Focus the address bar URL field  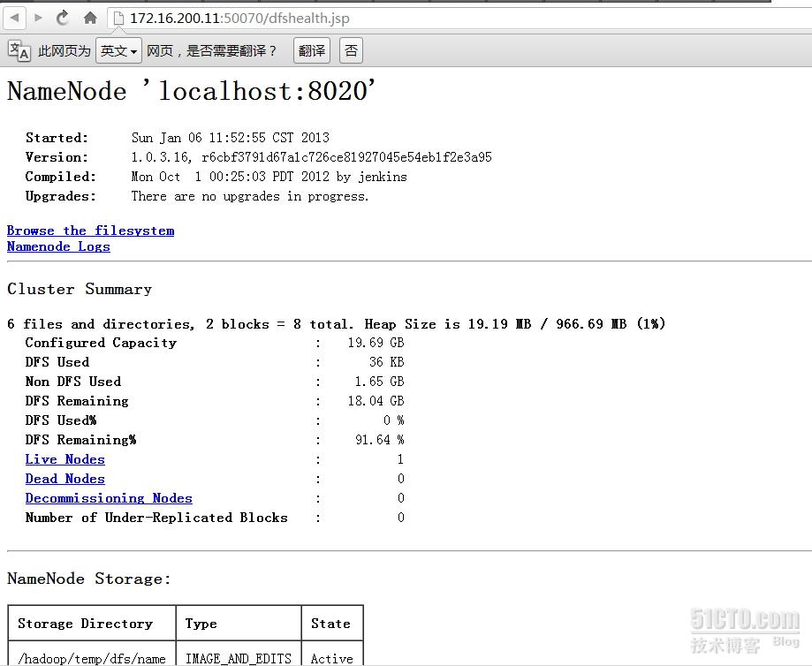(461, 19)
